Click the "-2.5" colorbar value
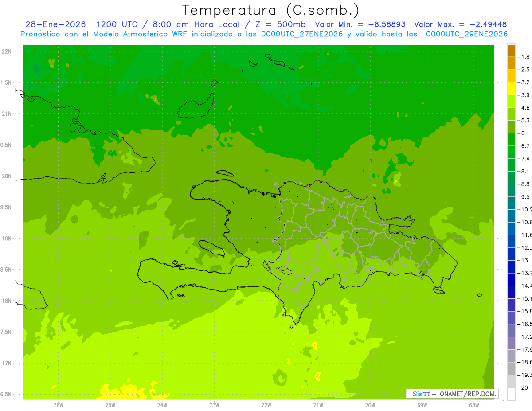 (x=524, y=70)
